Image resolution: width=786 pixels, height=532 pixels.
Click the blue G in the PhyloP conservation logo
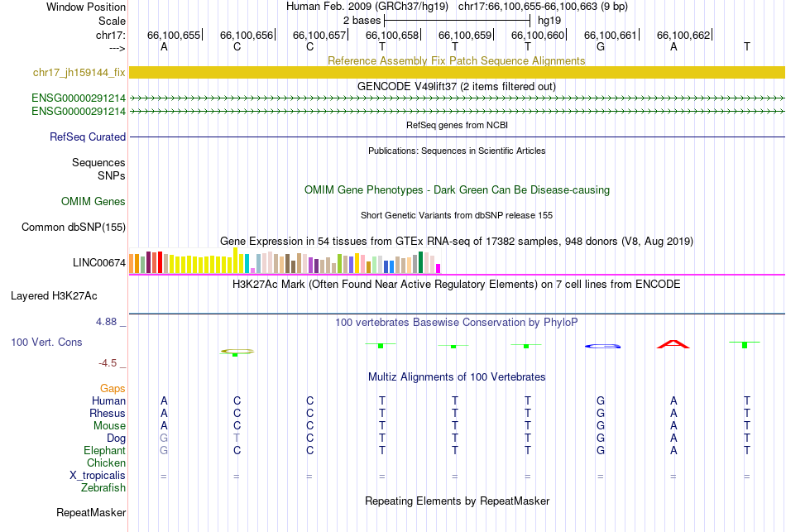[x=602, y=346]
